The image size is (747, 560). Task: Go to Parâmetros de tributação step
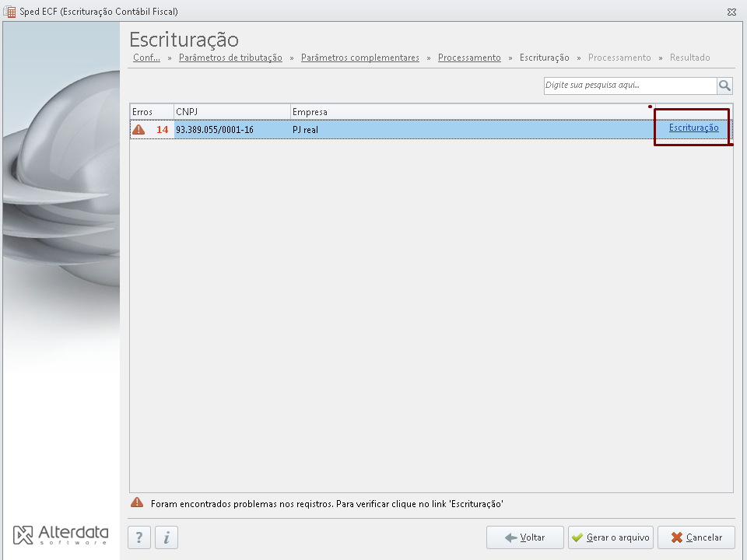[x=230, y=58]
